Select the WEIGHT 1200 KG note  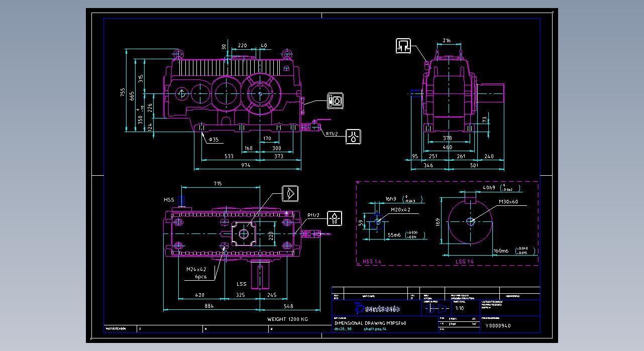[x=287, y=319]
